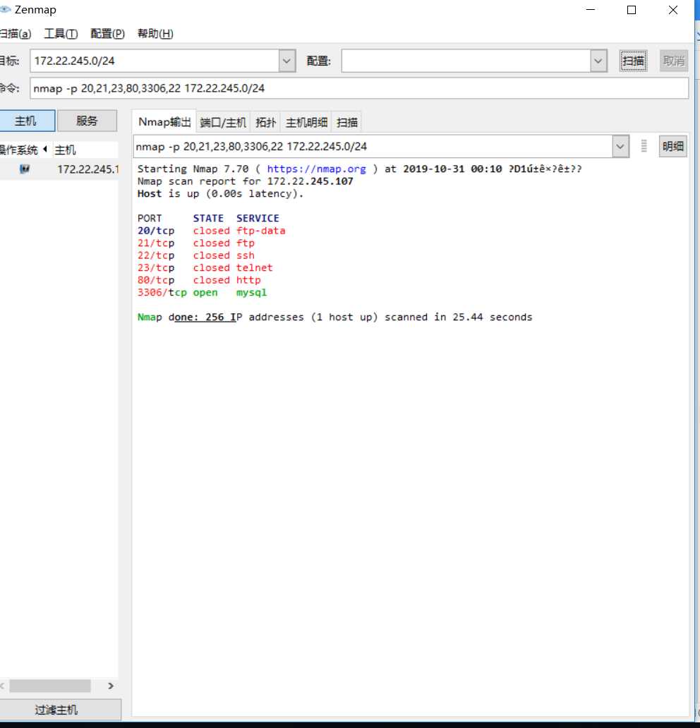
Task: Expand the target dropdown arrow
Action: [x=287, y=61]
